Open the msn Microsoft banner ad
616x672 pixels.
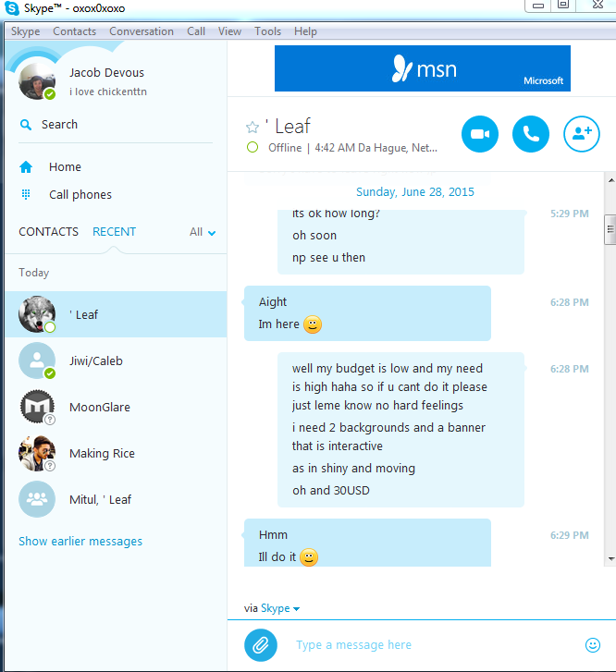[x=423, y=68]
